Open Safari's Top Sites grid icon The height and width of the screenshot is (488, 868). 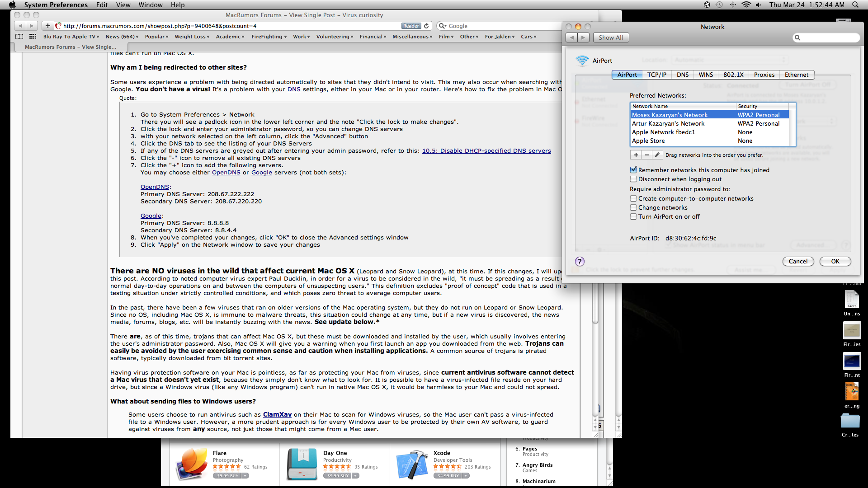pyautogui.click(x=33, y=37)
